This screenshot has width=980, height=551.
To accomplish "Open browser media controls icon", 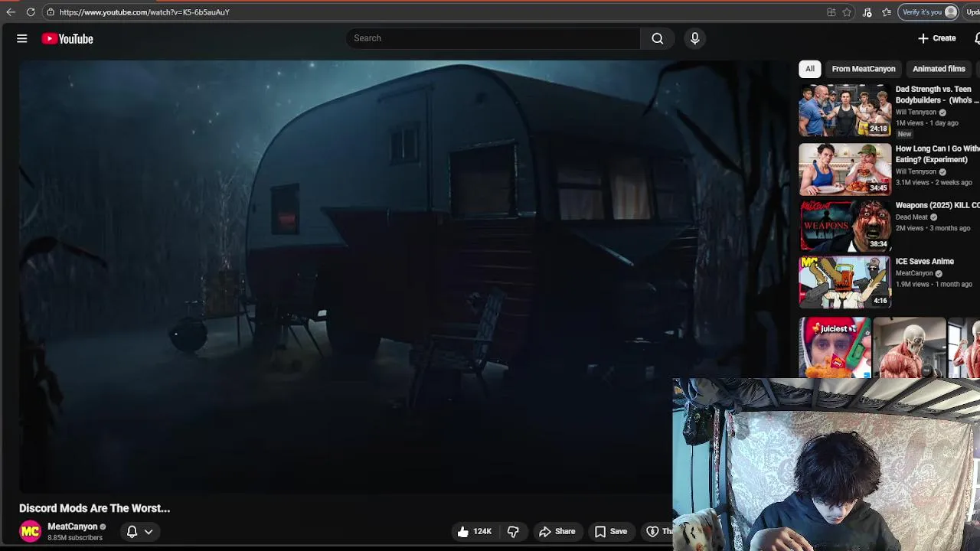I will [x=867, y=12].
